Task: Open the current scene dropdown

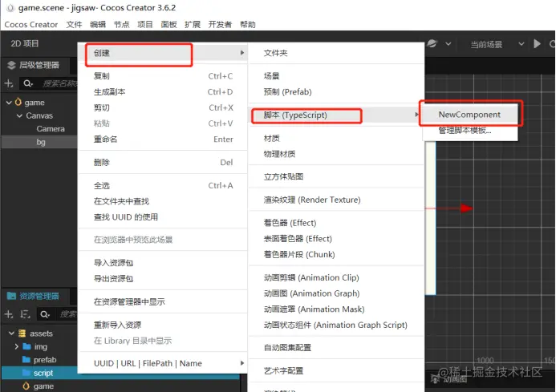Action: click(497, 44)
